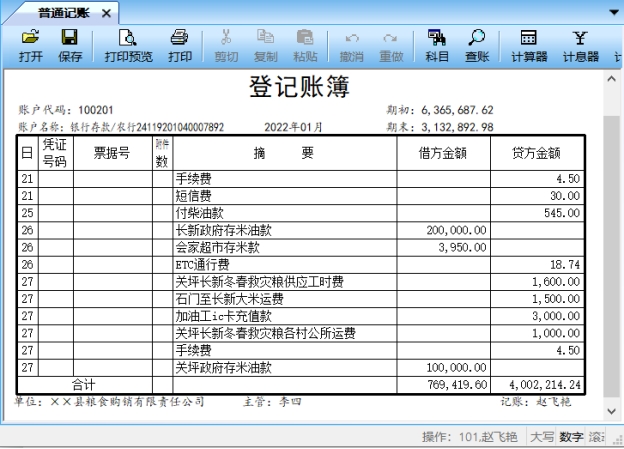The height and width of the screenshot is (449, 624).
Task: Click the 摘要 column header
Action: [x=283, y=153]
